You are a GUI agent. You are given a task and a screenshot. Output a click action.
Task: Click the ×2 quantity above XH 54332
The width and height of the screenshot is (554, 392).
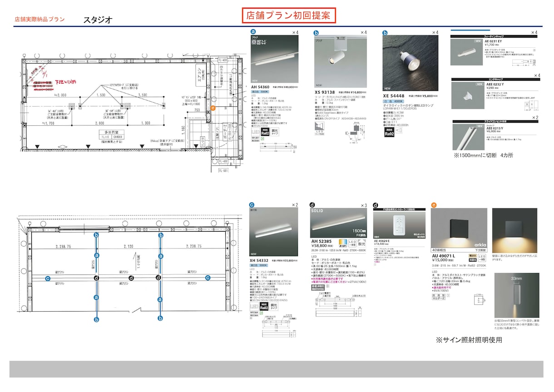[x=295, y=205]
